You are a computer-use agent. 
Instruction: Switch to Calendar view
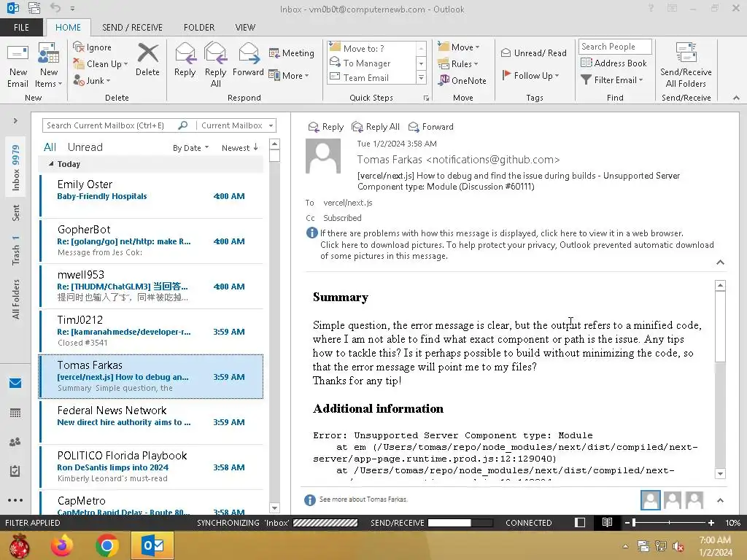point(15,413)
